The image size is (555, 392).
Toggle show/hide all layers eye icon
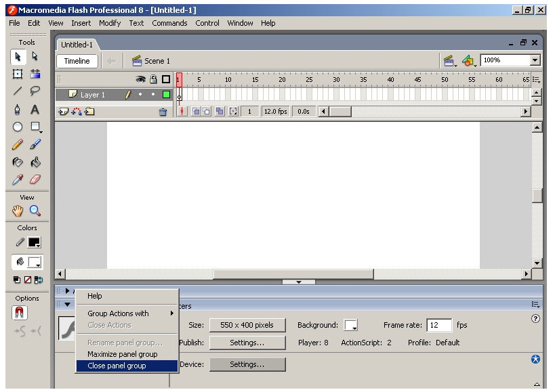coord(140,79)
